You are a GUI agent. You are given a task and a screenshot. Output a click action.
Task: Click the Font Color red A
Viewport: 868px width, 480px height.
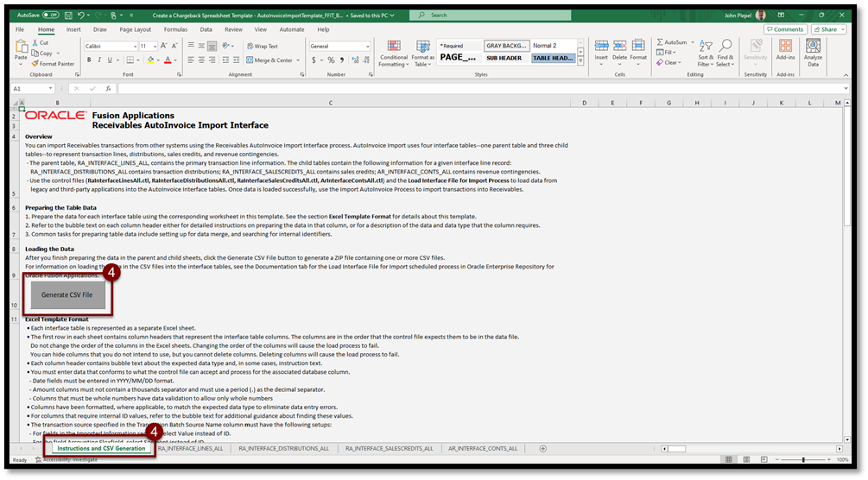coord(168,60)
